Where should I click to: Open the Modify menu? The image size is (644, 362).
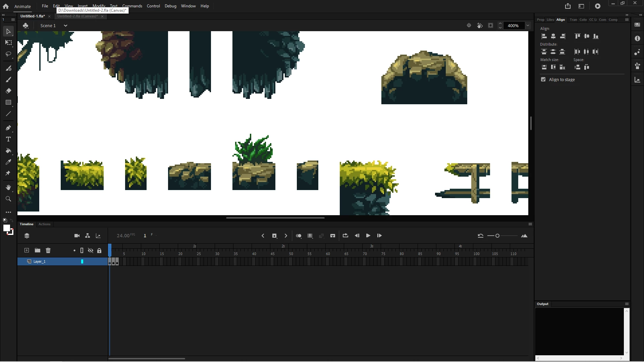click(x=99, y=6)
